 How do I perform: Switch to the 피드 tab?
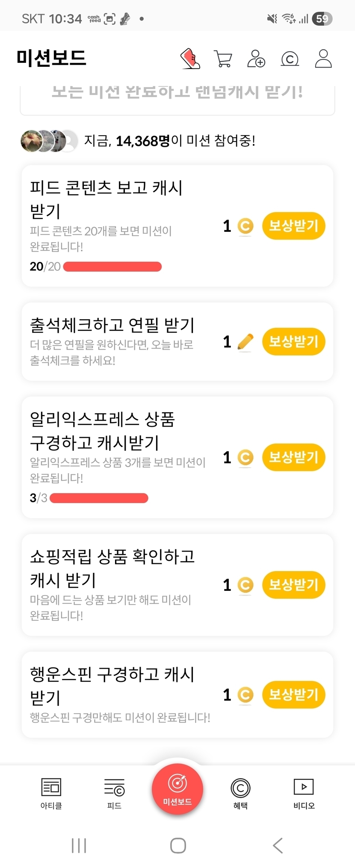point(114,793)
